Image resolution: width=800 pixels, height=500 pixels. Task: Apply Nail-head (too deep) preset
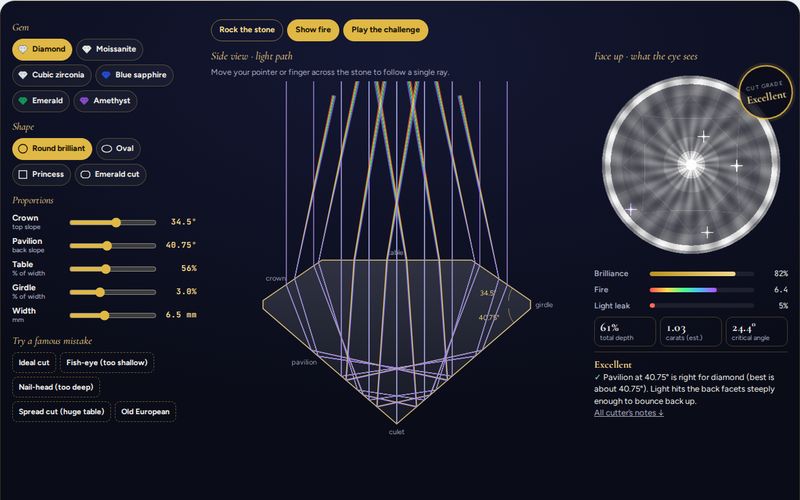tap(56, 387)
